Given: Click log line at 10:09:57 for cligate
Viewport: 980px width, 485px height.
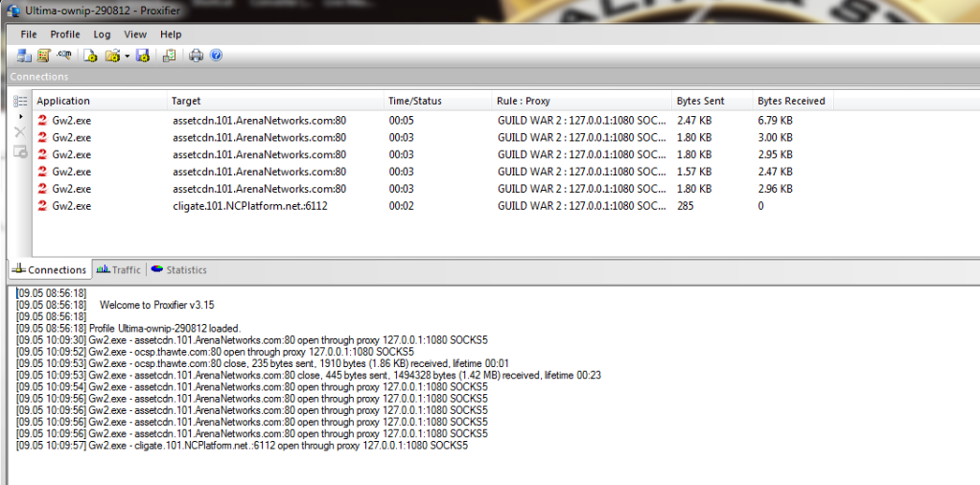Looking at the screenshot, I should [x=242, y=447].
